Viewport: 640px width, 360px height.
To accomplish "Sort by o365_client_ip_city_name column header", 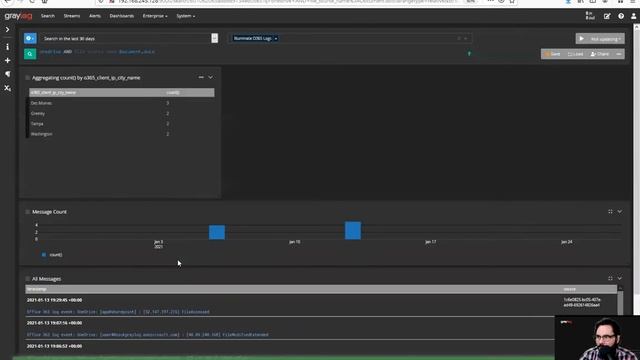I will click(x=53, y=93).
